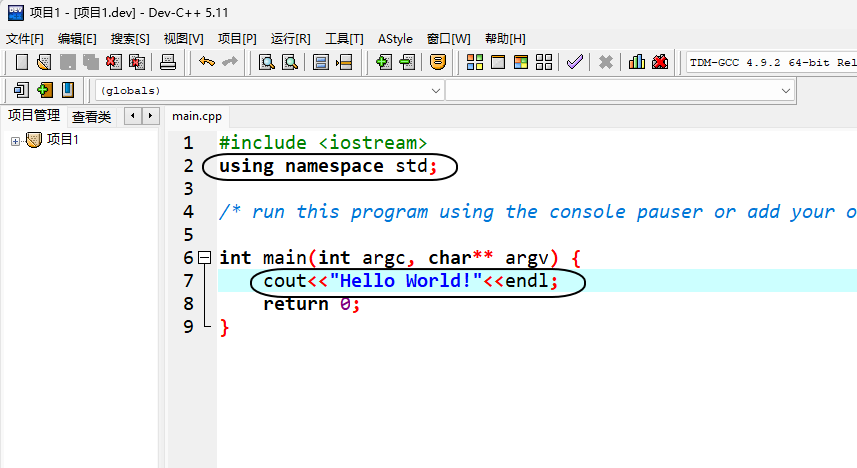Toggle bookmarks icon with green plus
The height and width of the screenshot is (468, 857).
[45, 90]
